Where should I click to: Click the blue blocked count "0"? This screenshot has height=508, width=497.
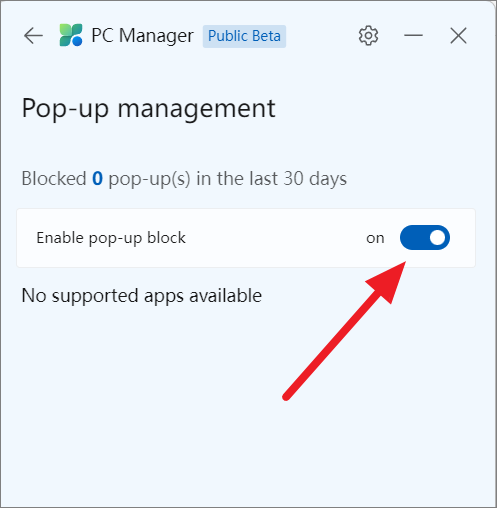97,178
